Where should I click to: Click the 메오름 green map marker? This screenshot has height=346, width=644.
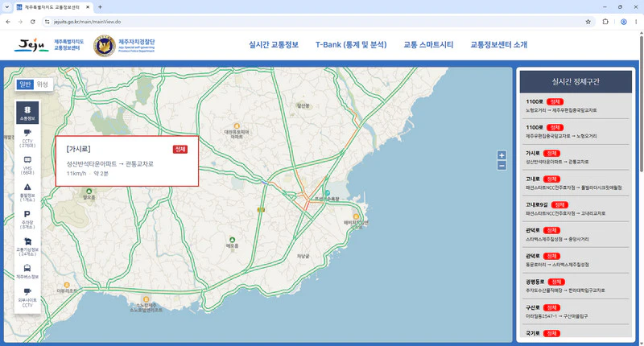pos(232,240)
